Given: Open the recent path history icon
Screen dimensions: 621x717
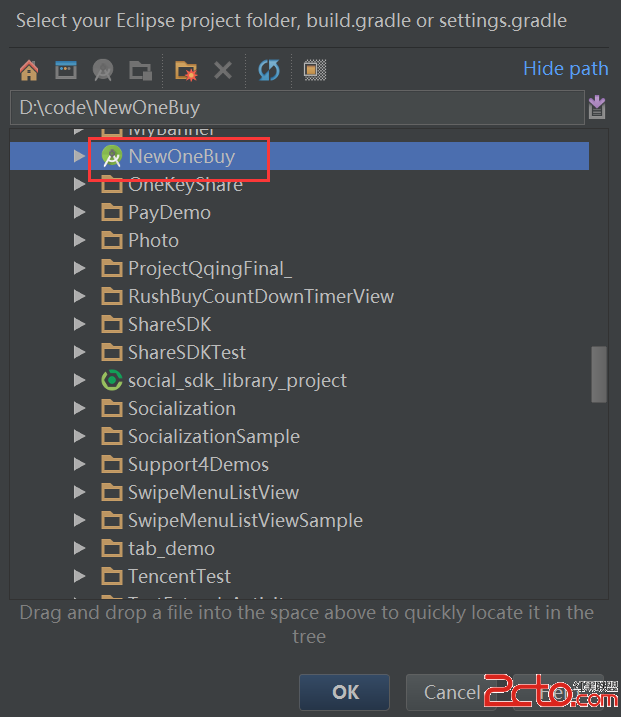Looking at the screenshot, I should 598,107.
